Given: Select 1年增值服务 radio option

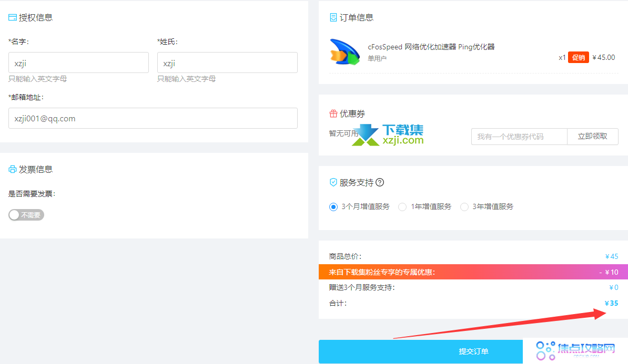Looking at the screenshot, I should point(402,207).
